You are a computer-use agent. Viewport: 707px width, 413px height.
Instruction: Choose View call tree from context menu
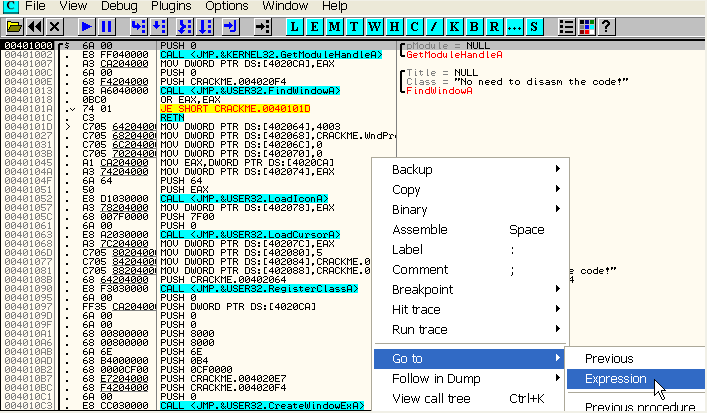470,399
